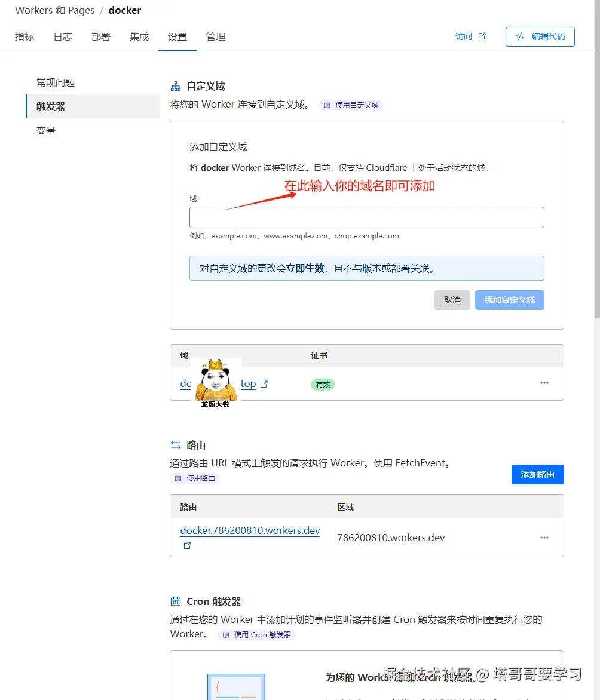
Task: Open the 部署 tab
Action: point(101,36)
